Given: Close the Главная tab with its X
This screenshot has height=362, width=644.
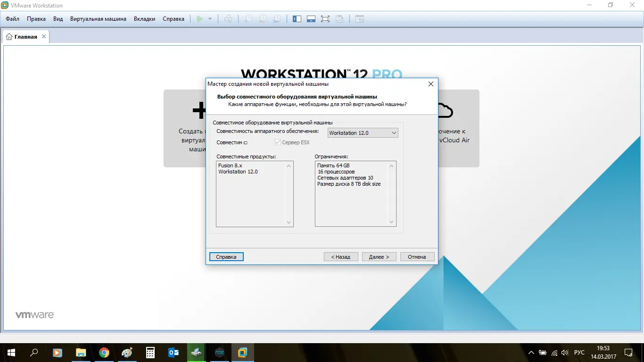Looking at the screenshot, I should [x=44, y=36].
